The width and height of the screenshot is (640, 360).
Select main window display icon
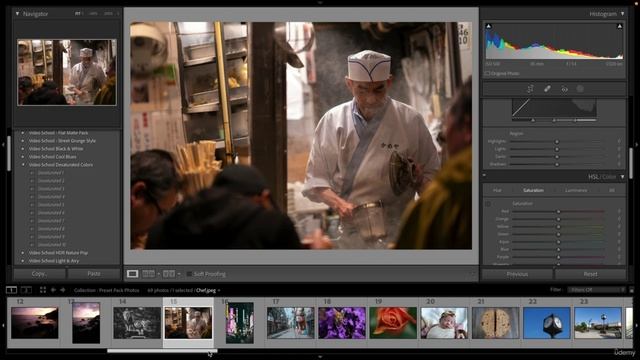[x=11, y=290]
